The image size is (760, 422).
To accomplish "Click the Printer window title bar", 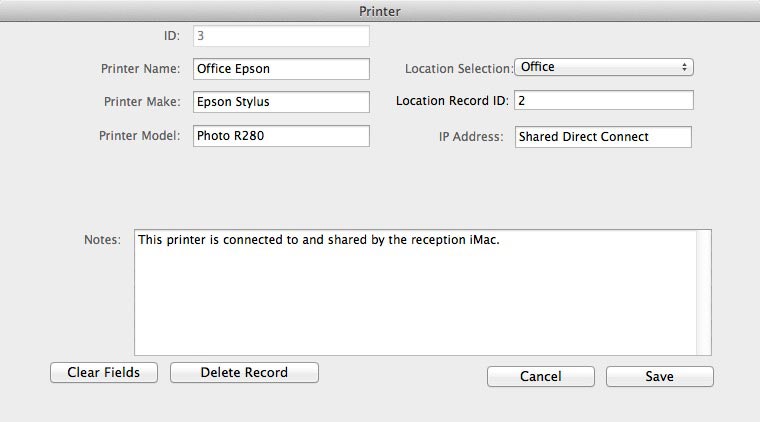I will tap(380, 11).
